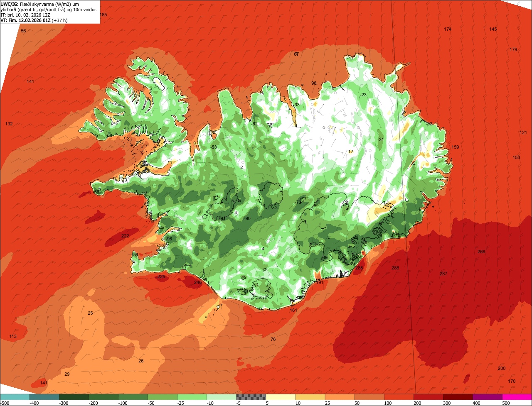Click the value 76 over the ocean
532x406 pixels.
(273, 340)
